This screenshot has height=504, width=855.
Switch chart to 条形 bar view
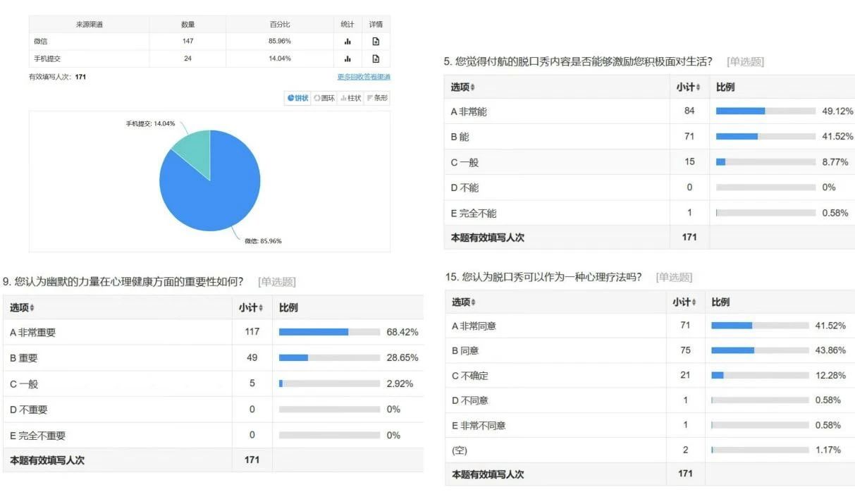(377, 98)
